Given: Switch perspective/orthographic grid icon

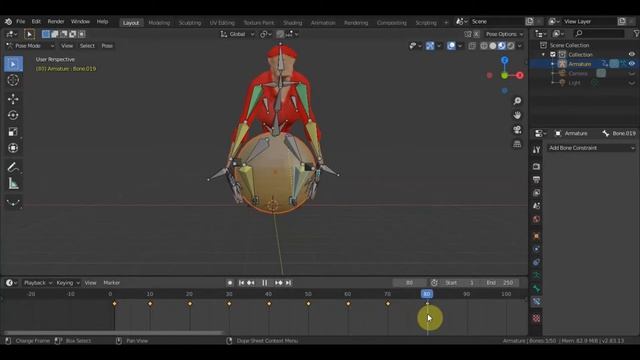Looking at the screenshot, I should [517, 144].
